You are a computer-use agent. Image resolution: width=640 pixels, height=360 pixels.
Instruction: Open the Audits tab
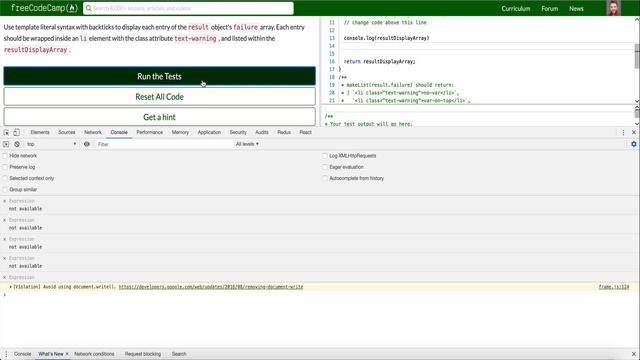(x=262, y=132)
